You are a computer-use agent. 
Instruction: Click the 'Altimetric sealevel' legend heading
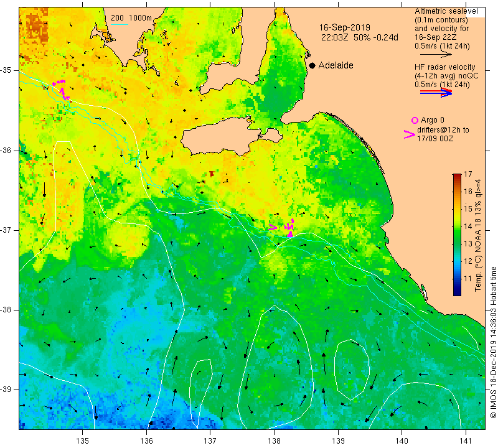446,11
